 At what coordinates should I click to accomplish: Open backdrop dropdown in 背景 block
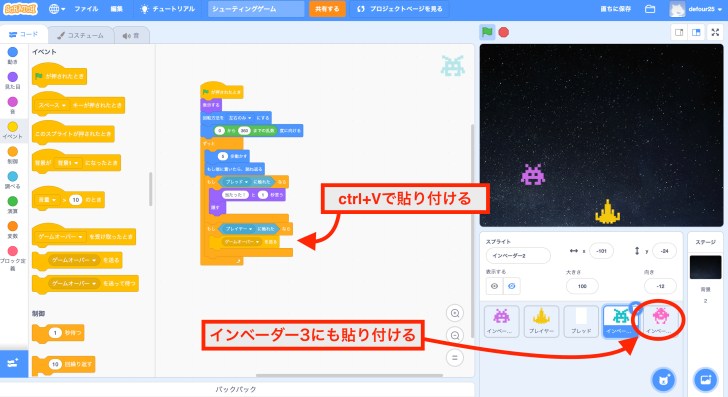pyautogui.click(x=68, y=163)
